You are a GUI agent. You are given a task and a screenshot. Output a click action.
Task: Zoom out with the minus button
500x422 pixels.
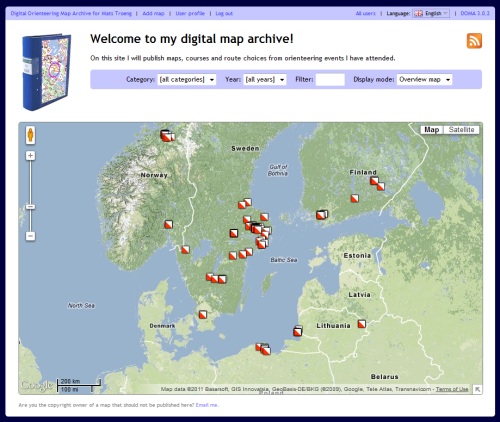(x=30, y=236)
